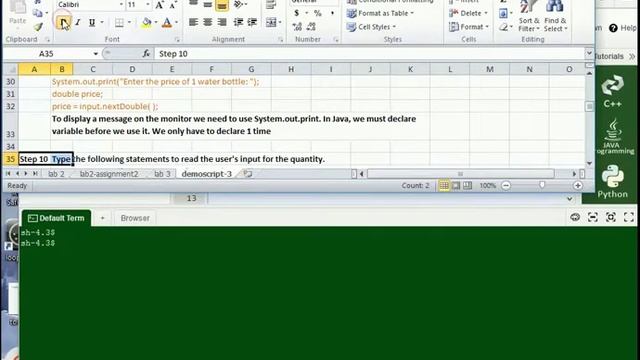This screenshot has width=640, height=360.
Task: Open the Underline style dropdown arrow
Action: (x=102, y=22)
